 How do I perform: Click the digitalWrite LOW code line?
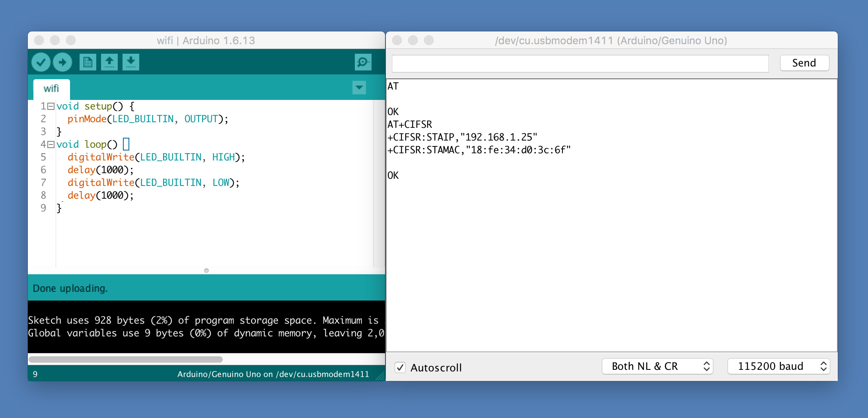click(153, 183)
